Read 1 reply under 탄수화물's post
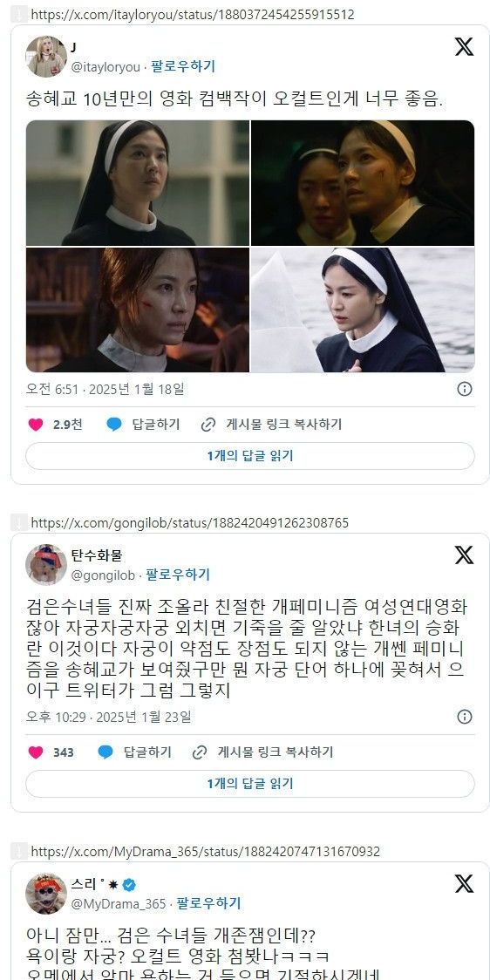 coord(250,784)
